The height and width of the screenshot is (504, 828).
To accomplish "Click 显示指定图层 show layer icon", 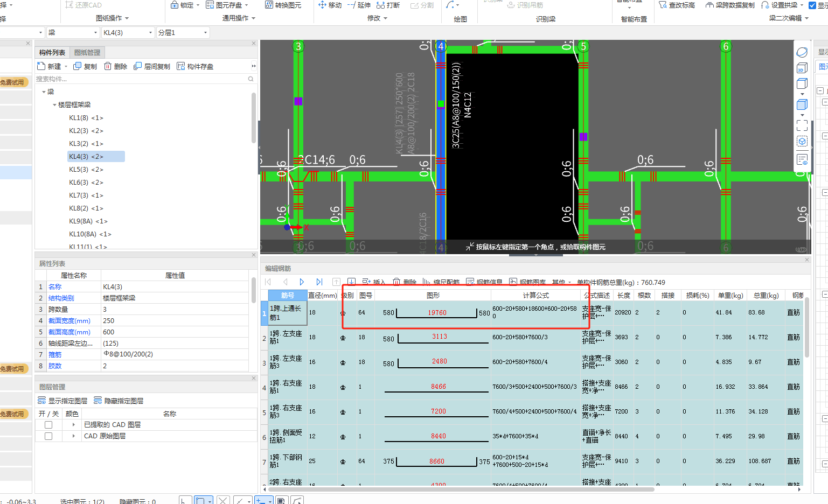I will (41, 401).
